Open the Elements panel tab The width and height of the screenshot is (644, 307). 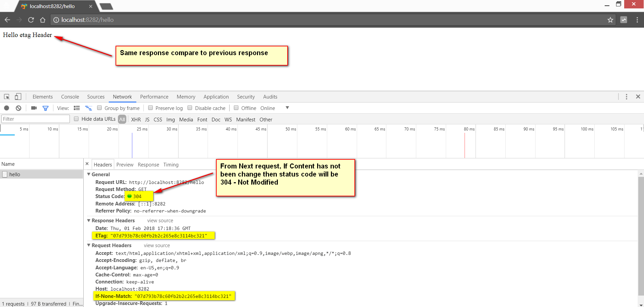[x=43, y=97]
